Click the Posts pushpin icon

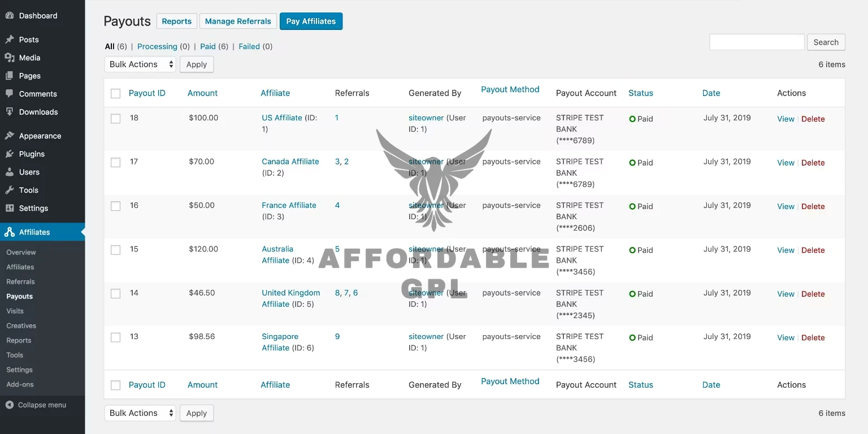pyautogui.click(x=10, y=40)
